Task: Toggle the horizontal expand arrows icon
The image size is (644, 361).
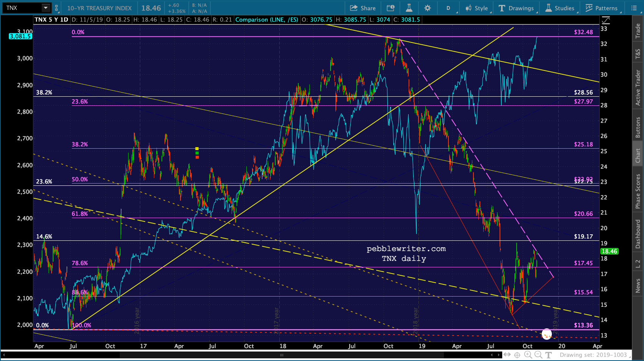Action: point(507,355)
